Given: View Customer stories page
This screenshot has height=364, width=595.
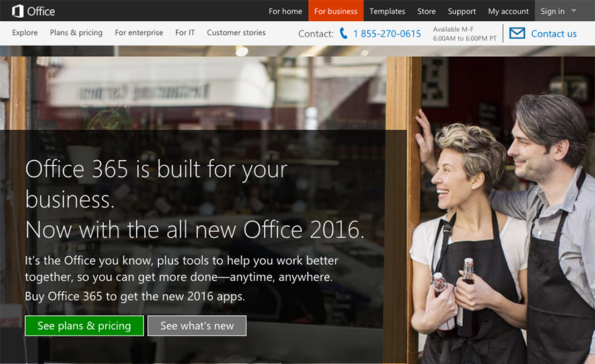Looking at the screenshot, I should pos(236,32).
